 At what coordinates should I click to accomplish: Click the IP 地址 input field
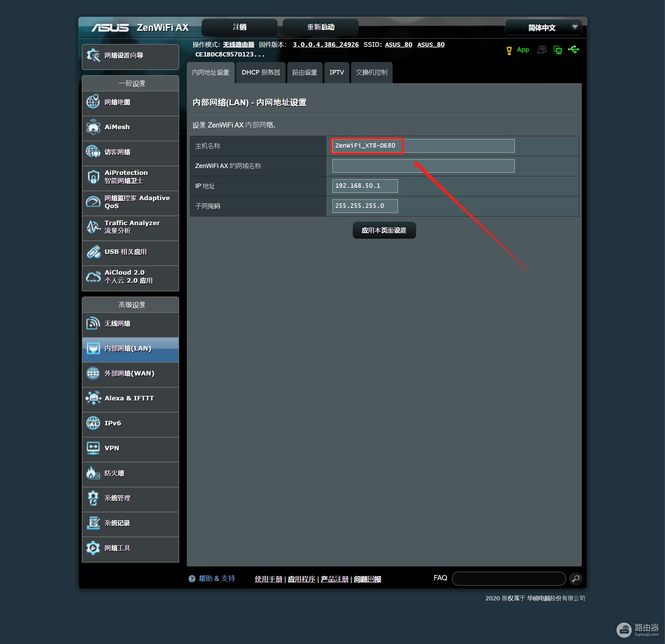tap(365, 186)
